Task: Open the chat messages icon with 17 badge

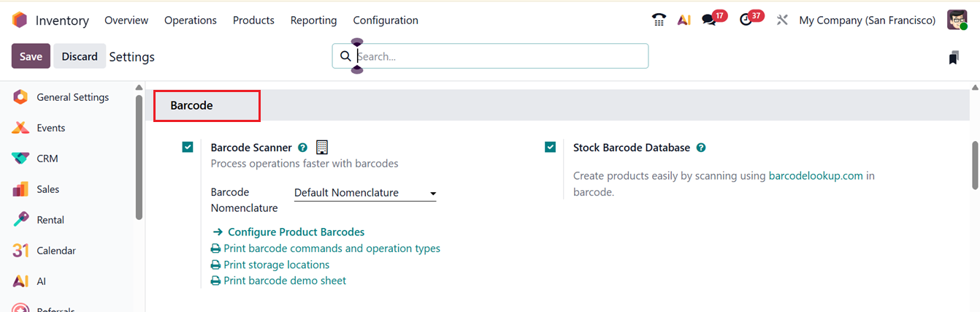Action: 709,20
